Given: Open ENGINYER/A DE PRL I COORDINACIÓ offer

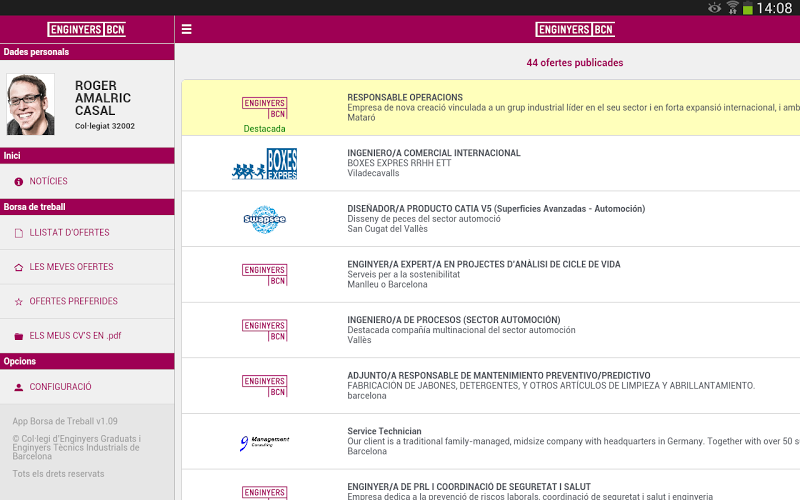Looking at the screenshot, I should [x=491, y=485].
